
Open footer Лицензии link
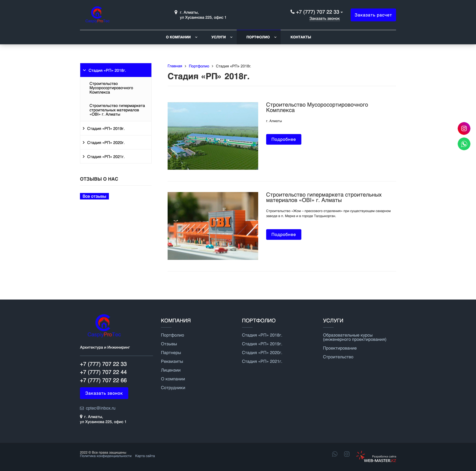click(171, 370)
